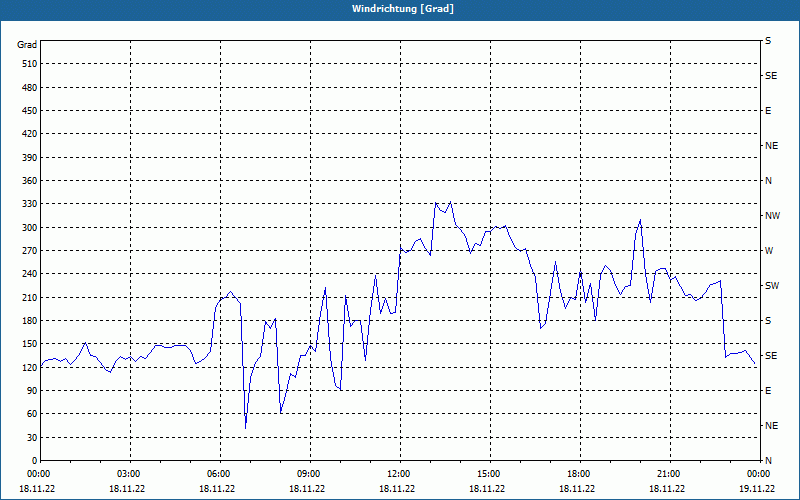The image size is (800, 500).
Task: Click the "S" compass label aligned with 180
Action: 768,321
